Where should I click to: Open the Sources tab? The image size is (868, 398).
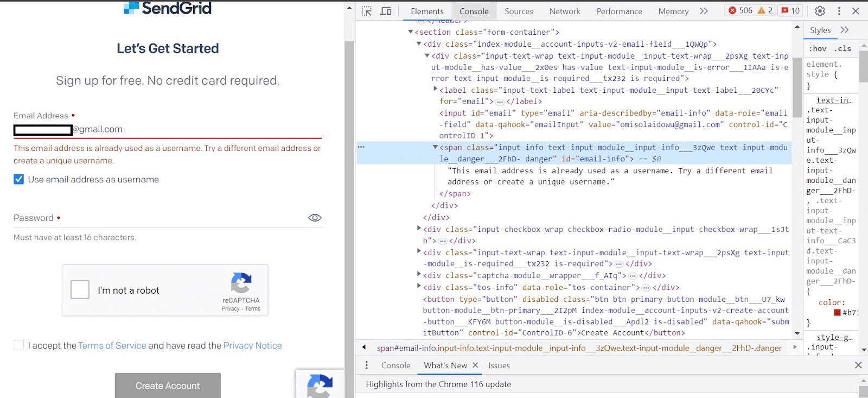click(519, 11)
